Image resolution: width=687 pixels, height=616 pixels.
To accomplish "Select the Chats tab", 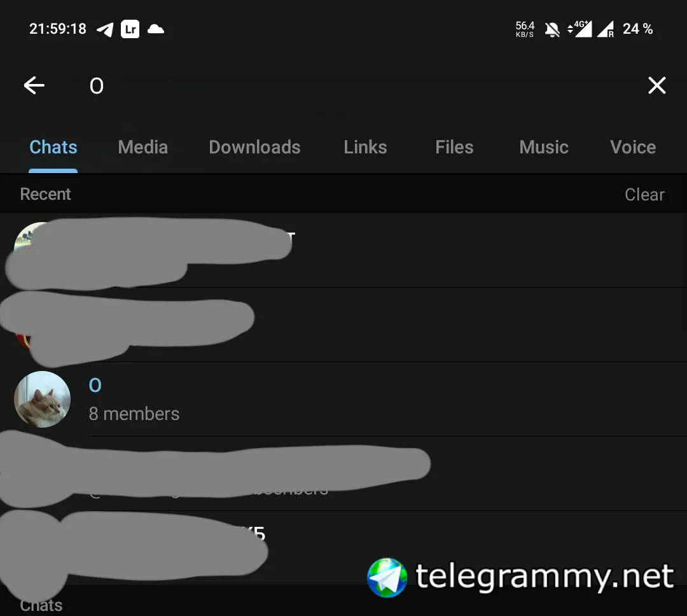I will (53, 147).
